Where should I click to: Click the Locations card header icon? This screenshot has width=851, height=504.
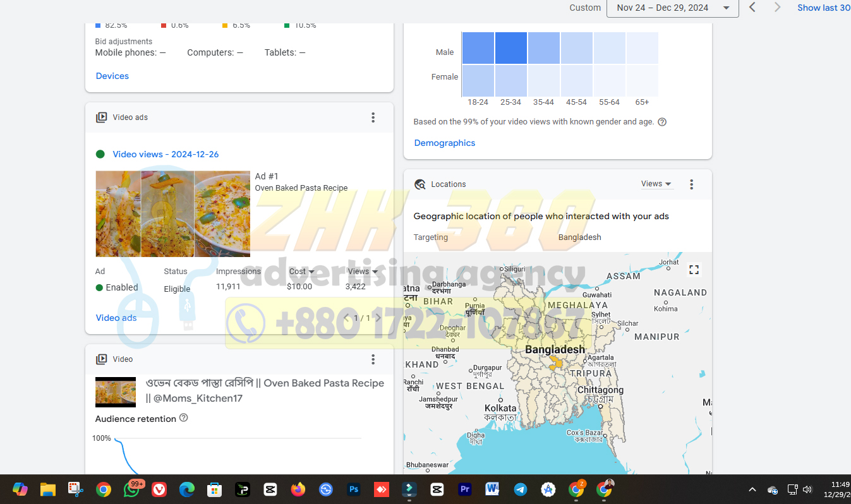pos(419,184)
